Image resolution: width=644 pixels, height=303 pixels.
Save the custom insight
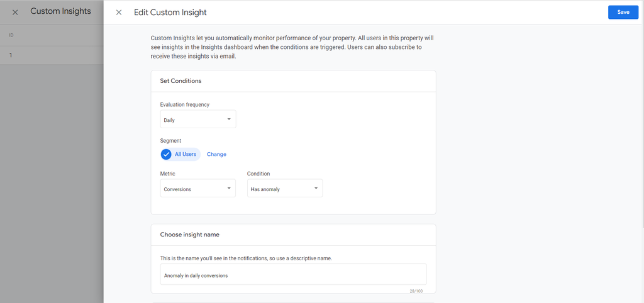[x=623, y=12]
